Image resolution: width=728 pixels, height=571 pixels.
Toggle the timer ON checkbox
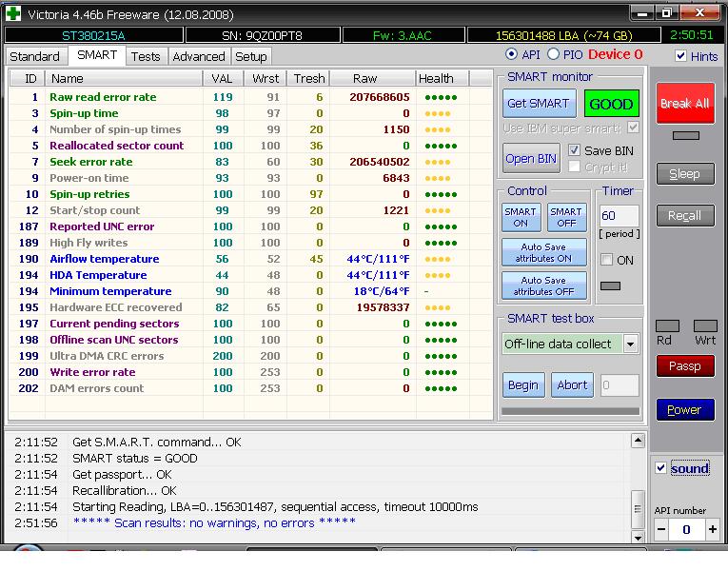(606, 259)
